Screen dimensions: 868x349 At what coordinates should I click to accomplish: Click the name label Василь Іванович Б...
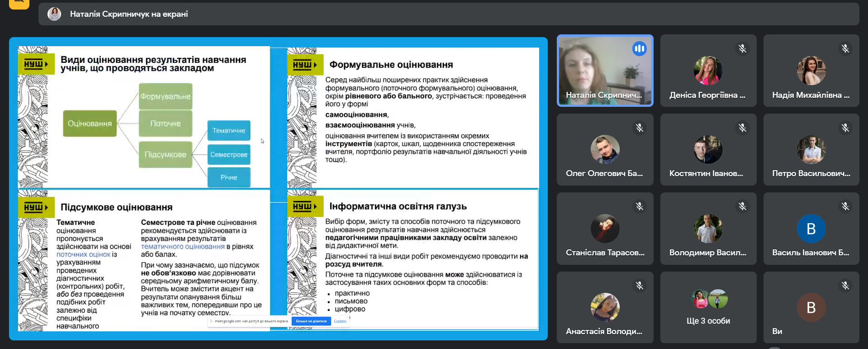[x=811, y=253]
